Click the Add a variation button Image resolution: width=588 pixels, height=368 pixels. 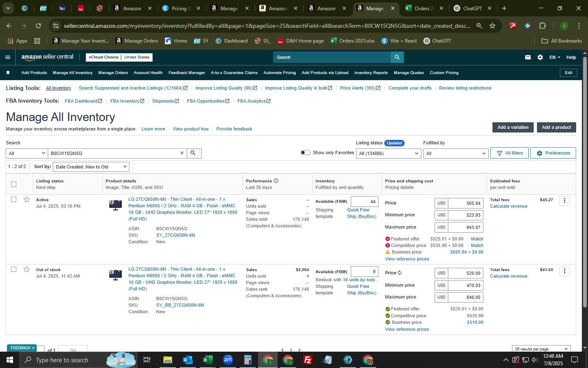[x=513, y=127]
